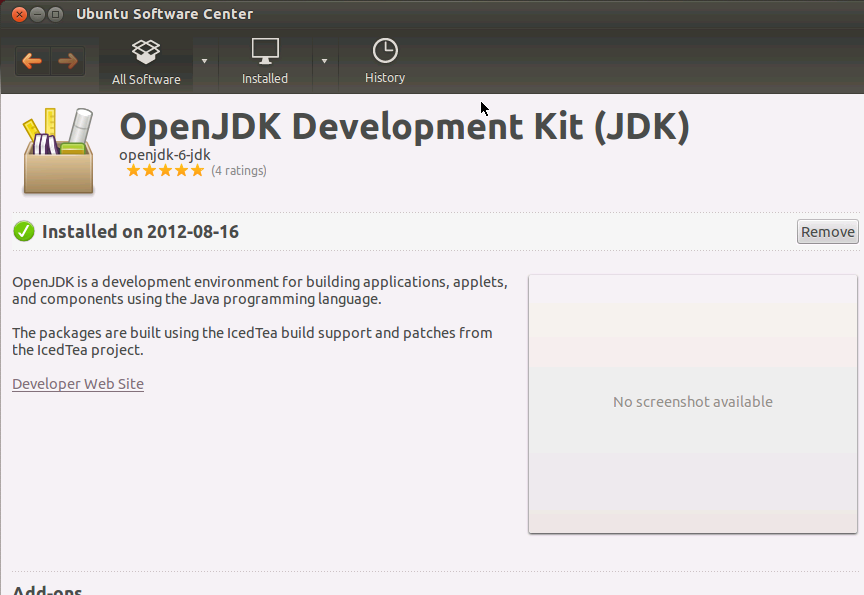Click the No screenshot available placeholder

pos(693,404)
